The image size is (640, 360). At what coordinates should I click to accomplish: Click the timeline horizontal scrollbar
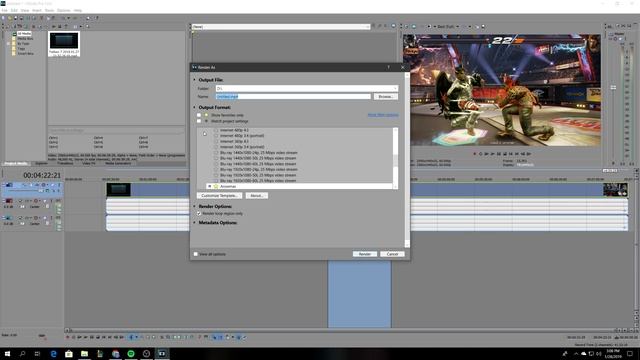tap(341, 330)
